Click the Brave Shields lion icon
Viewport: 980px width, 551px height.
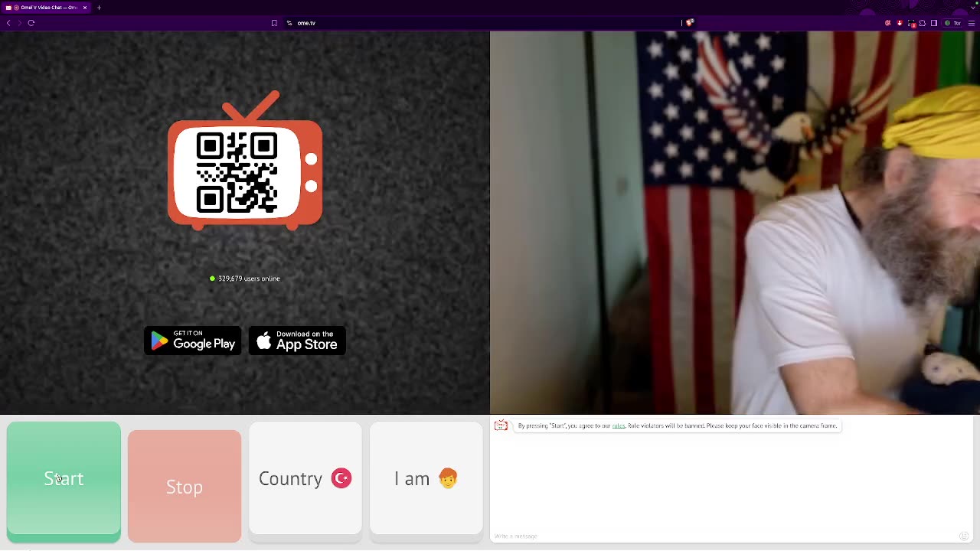pos(690,23)
